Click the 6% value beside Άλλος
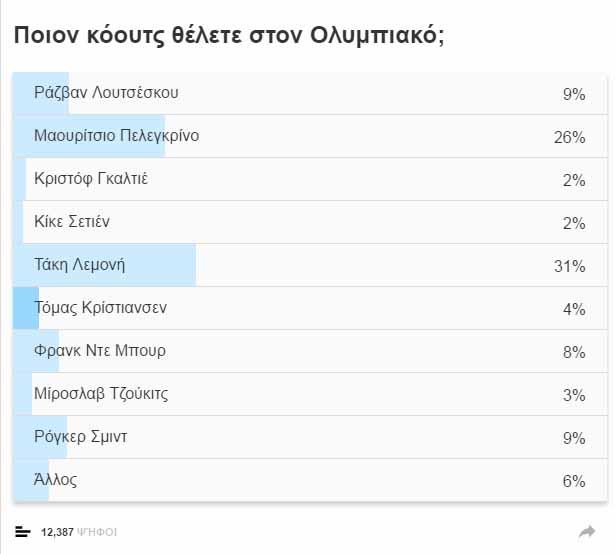The width and height of the screenshot is (615, 554). pyautogui.click(x=574, y=481)
